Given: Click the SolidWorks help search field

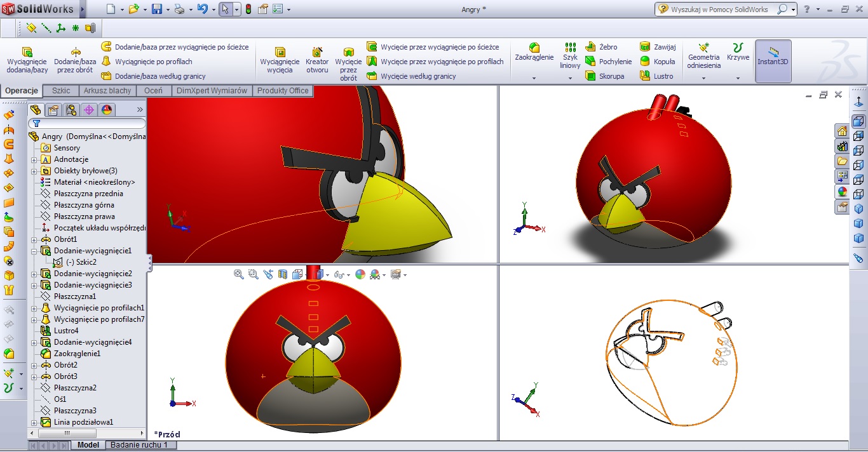Looking at the screenshot, I should 719,10.
